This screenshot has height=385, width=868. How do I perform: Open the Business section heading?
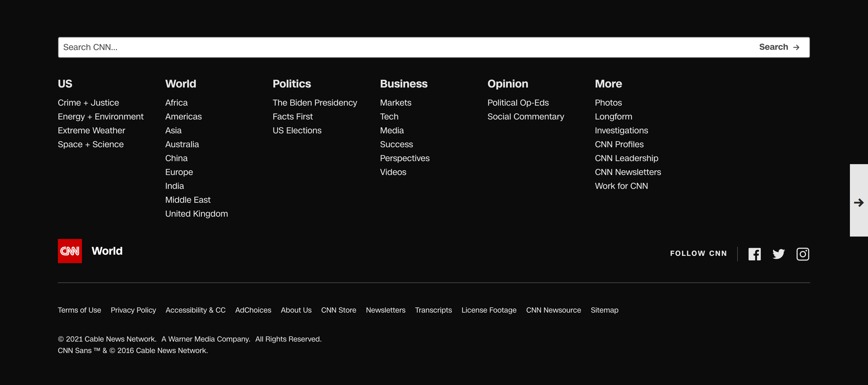click(x=404, y=84)
